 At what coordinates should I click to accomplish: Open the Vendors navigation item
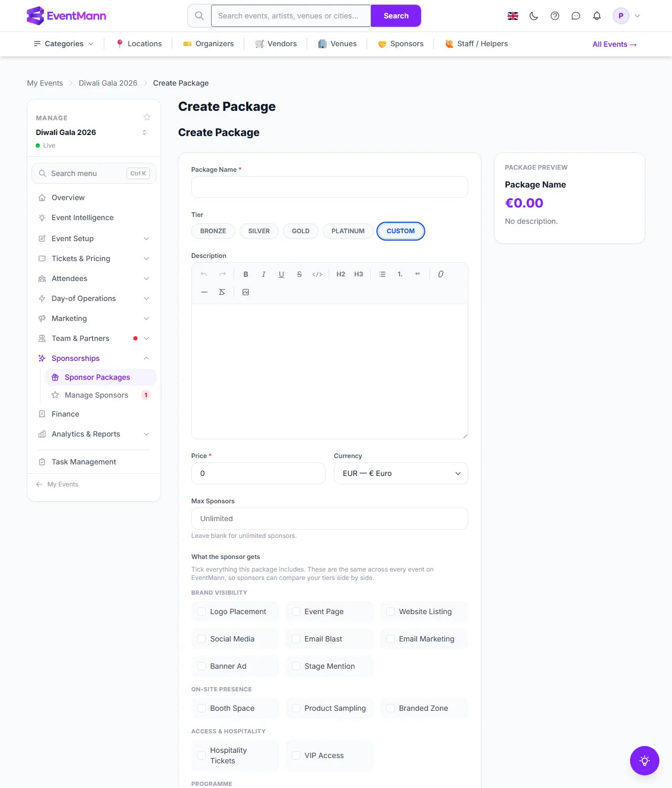276,44
